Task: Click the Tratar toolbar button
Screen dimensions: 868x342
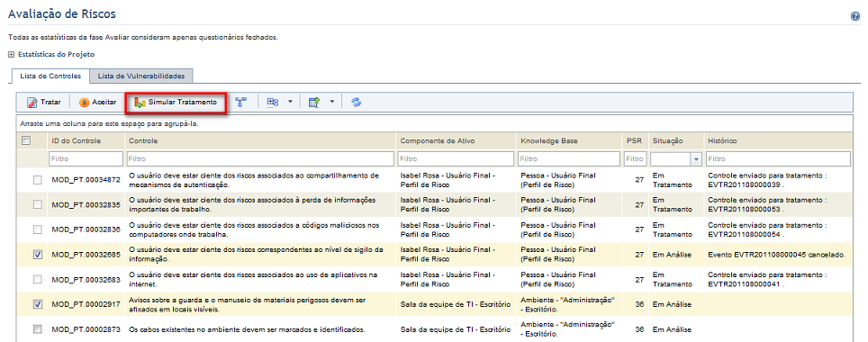Action: point(44,103)
